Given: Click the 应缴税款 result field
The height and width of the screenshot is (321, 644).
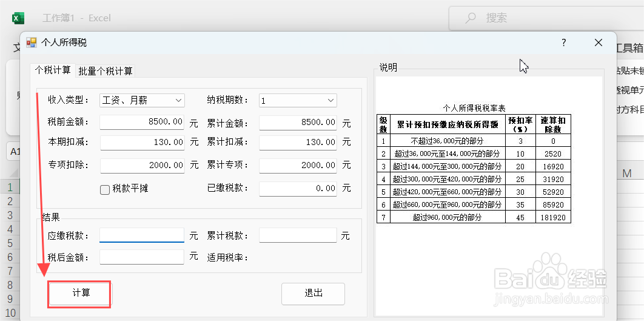Looking at the screenshot, I should click(x=142, y=235).
